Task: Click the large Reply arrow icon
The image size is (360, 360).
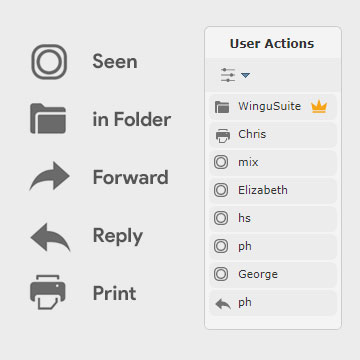Action: (x=50, y=237)
